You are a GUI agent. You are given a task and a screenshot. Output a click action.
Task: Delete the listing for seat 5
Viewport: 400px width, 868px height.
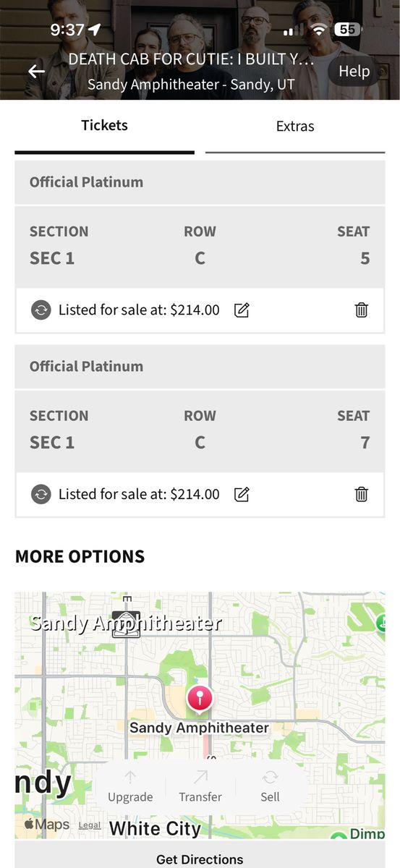coord(362,310)
